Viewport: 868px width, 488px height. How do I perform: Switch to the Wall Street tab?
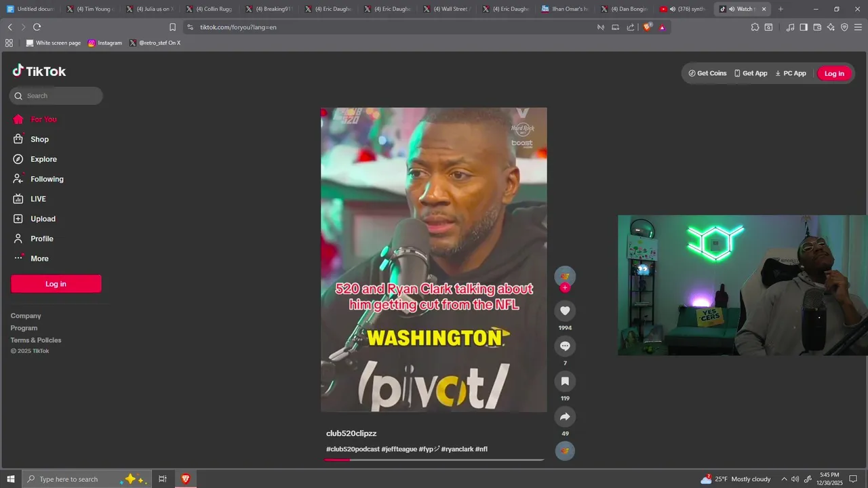pyautogui.click(x=448, y=9)
